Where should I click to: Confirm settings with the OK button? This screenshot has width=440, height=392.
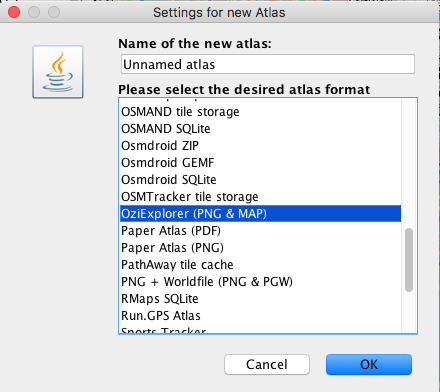pyautogui.click(x=369, y=364)
